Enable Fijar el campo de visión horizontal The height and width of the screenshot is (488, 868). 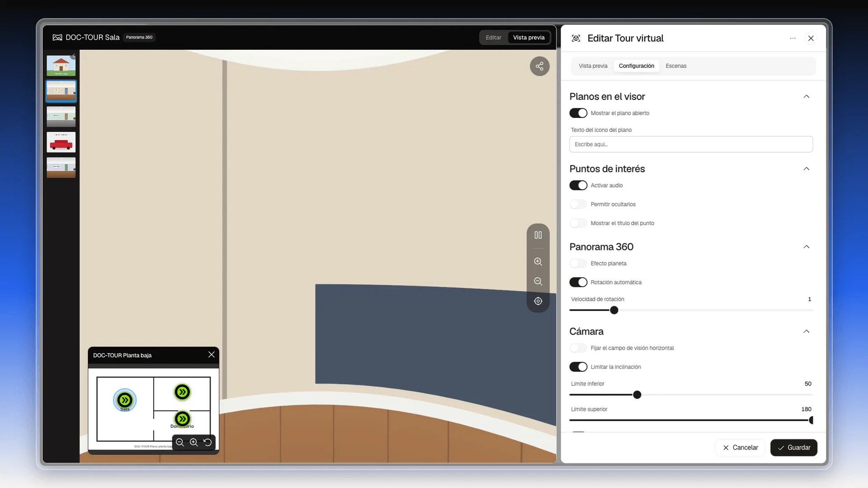(578, 348)
